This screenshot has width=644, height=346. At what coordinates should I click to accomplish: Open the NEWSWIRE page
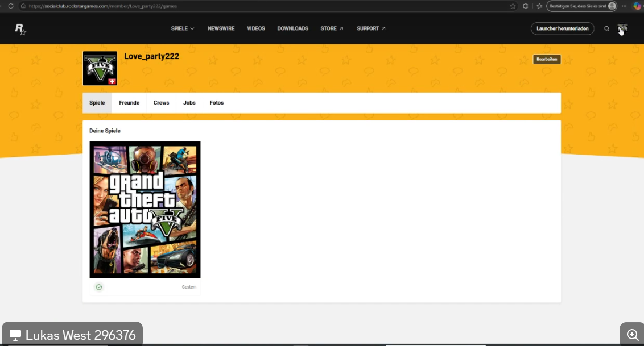[221, 28]
